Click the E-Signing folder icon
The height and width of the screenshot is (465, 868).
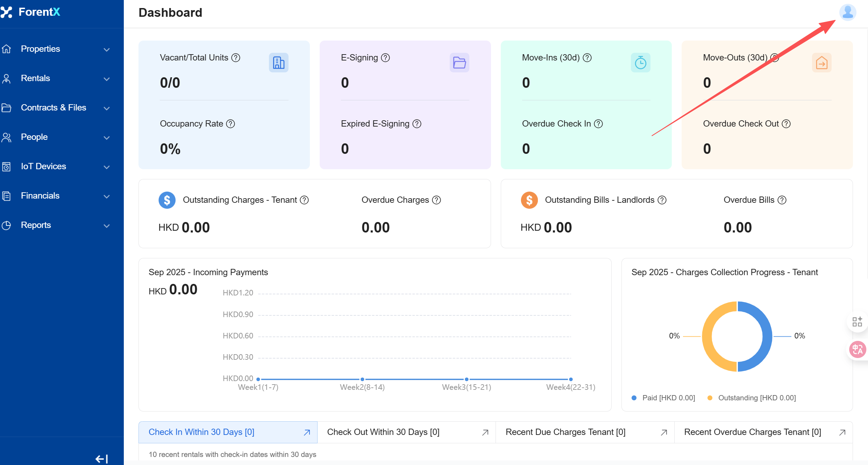tap(459, 63)
